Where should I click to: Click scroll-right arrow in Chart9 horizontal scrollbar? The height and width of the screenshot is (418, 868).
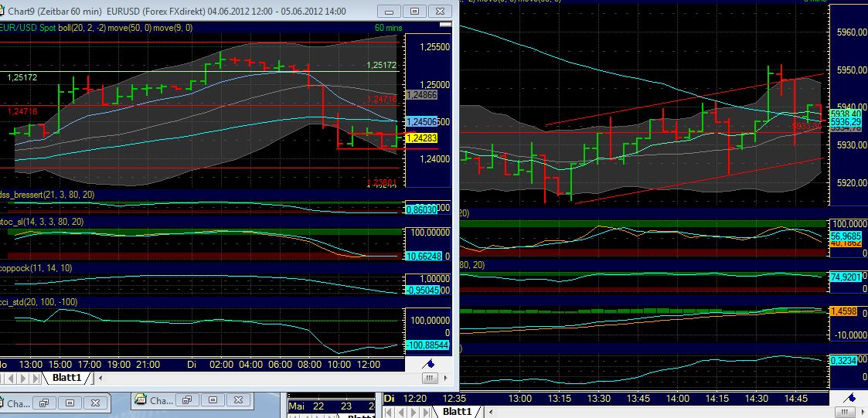coord(446,378)
